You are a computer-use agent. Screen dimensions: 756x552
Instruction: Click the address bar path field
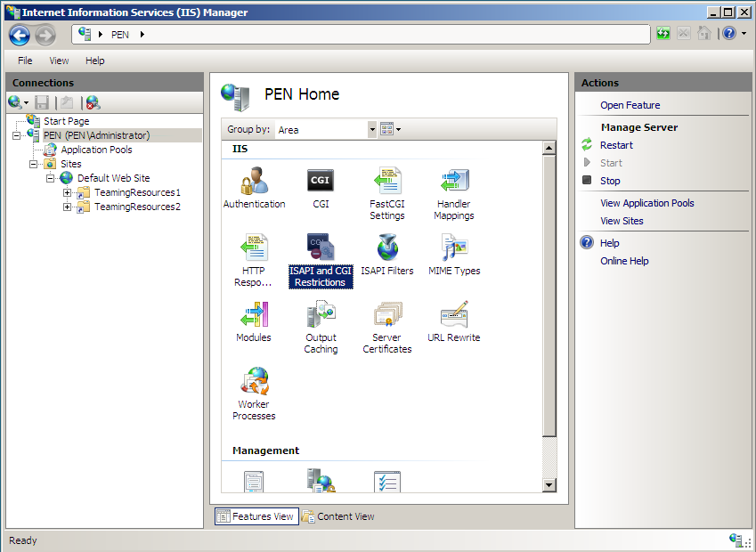[x=362, y=34]
